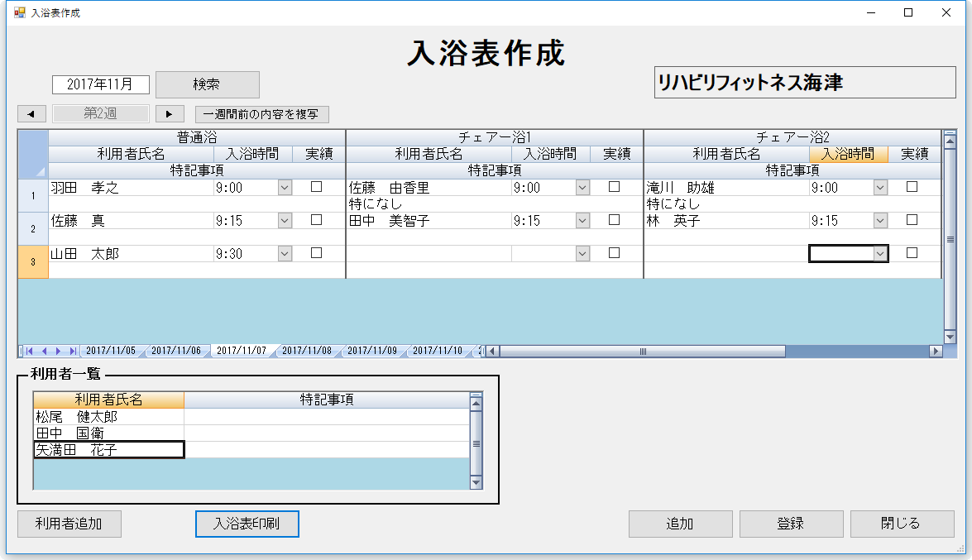
Task: Open empty time dropdown in チェアー浴2 row 3
Action: pyautogui.click(x=880, y=254)
